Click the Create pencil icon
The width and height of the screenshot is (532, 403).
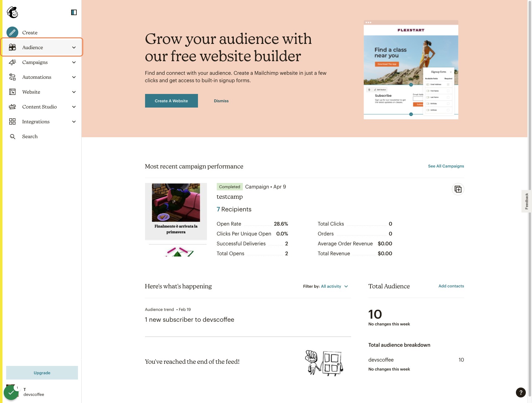[x=12, y=32]
